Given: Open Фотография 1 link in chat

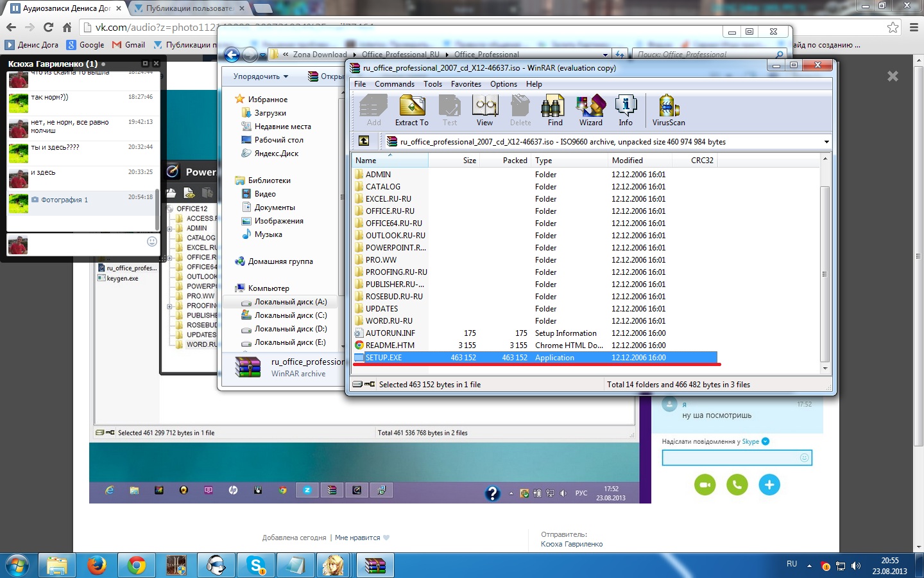Looking at the screenshot, I should (64, 200).
